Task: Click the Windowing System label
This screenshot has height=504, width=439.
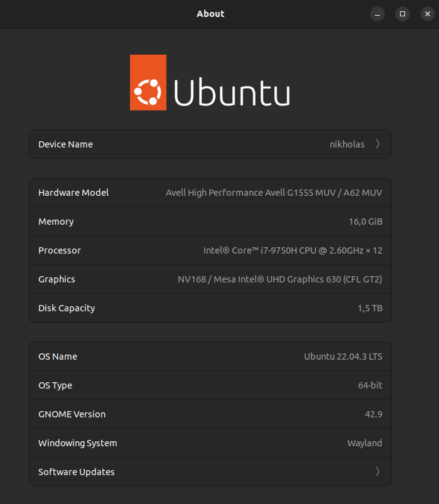Action: click(x=77, y=443)
